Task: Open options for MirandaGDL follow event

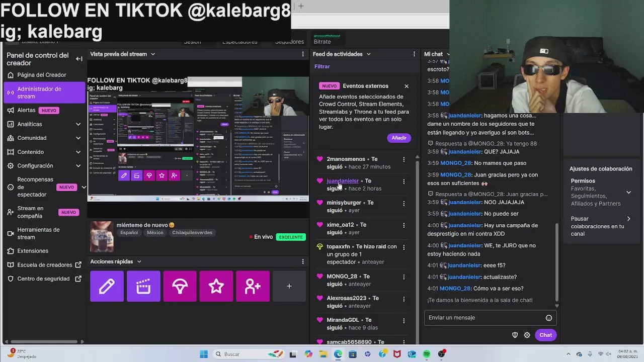Action: 404,321
